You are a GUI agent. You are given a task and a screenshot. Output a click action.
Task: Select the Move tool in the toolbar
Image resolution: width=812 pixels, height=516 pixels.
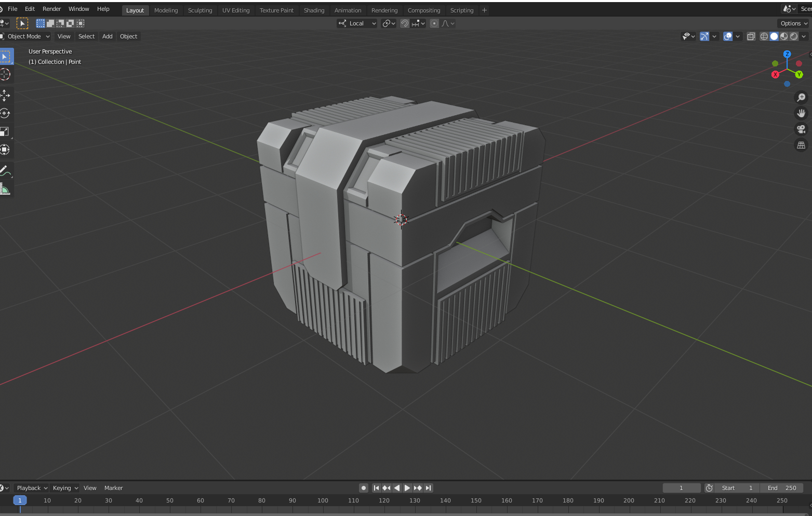pos(5,95)
